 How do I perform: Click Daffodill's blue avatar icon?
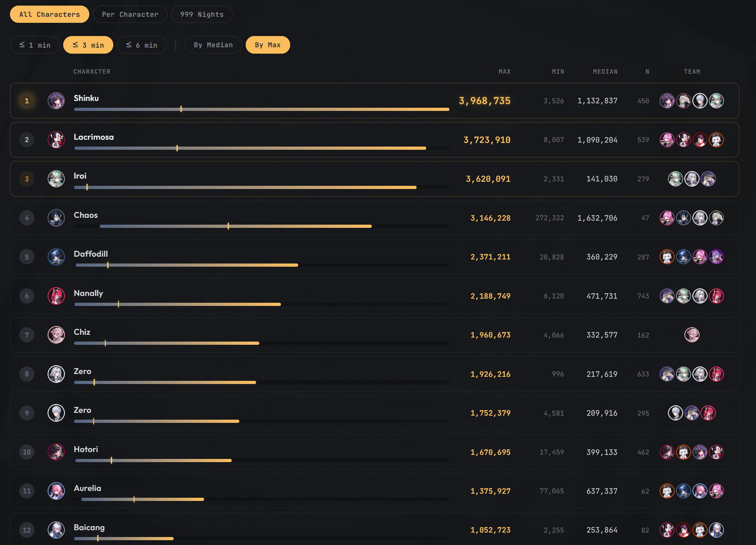tap(56, 257)
